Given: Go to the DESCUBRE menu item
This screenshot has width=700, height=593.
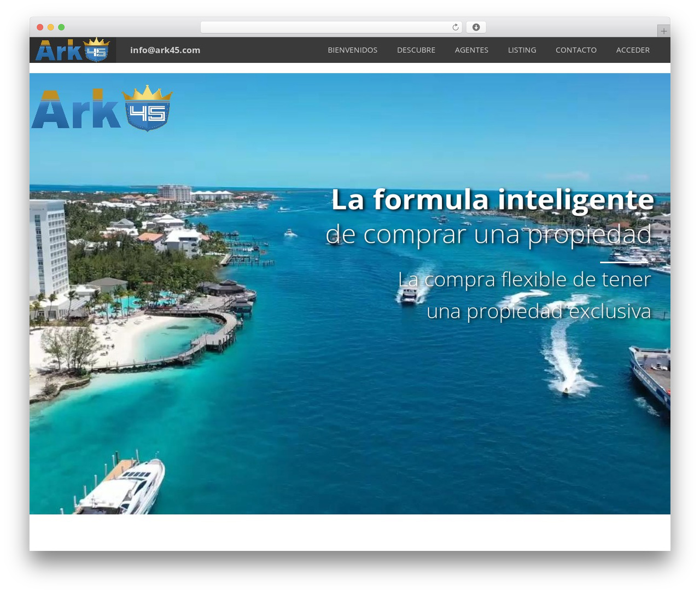Looking at the screenshot, I should point(416,50).
